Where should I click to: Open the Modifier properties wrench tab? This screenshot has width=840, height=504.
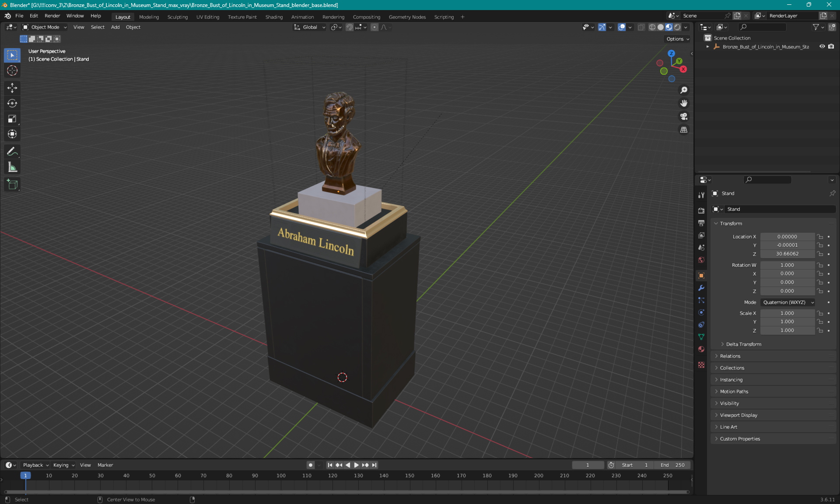701,288
